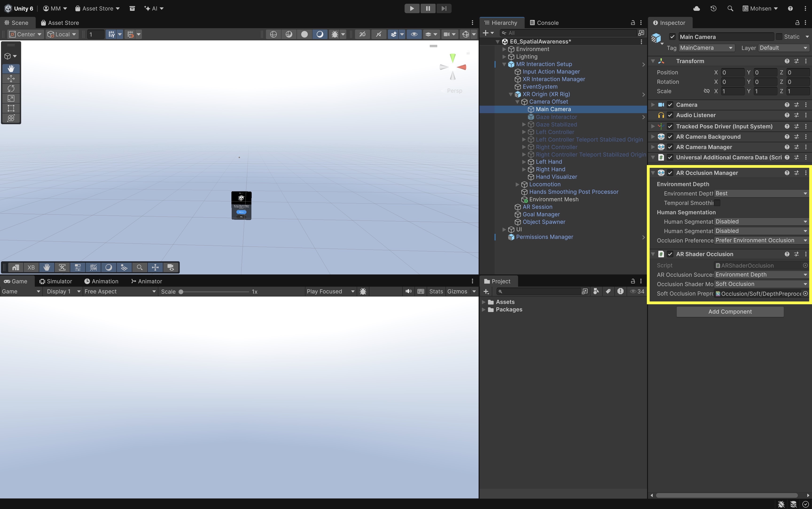The width and height of the screenshot is (812, 509).
Task: Click the Stats button
Action: pyautogui.click(x=436, y=291)
